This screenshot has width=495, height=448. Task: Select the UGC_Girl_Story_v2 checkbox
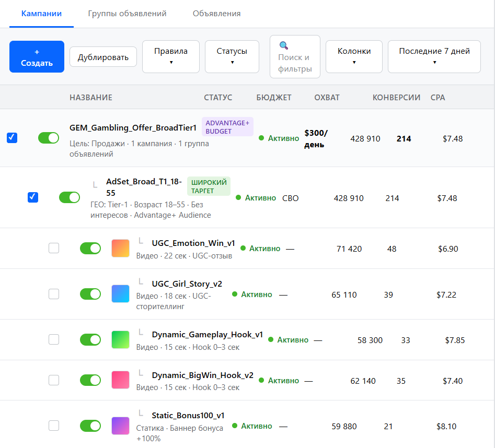(54, 294)
